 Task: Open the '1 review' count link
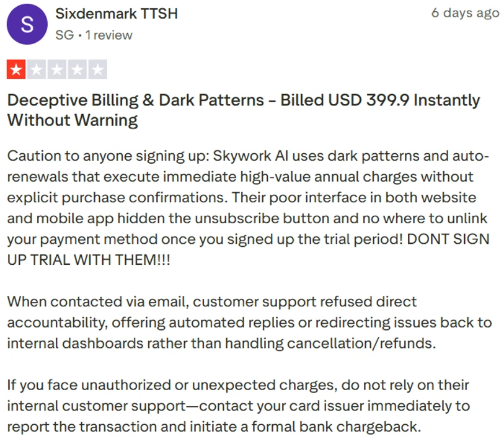108,35
